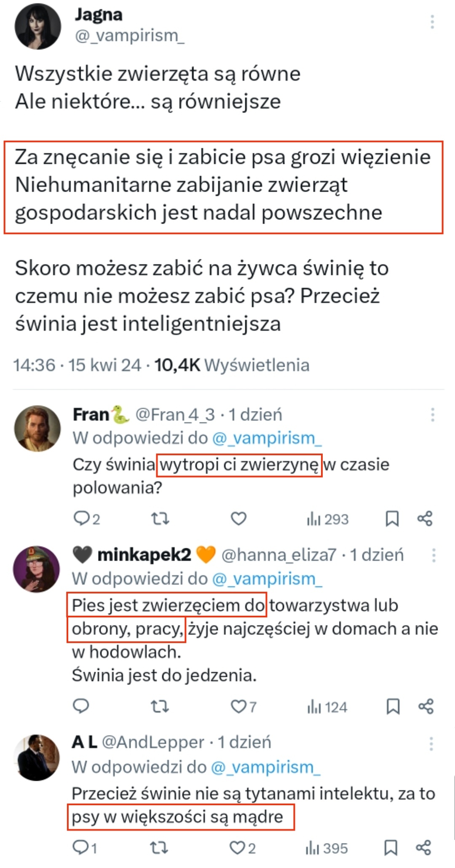View stats on A L's reply (395)
The image size is (455, 868).
coord(327,848)
